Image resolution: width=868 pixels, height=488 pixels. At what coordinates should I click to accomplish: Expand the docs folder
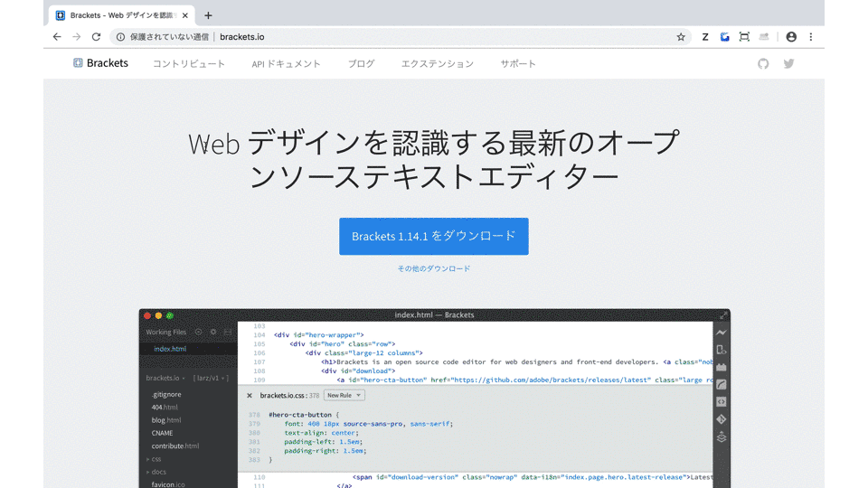coord(158,472)
